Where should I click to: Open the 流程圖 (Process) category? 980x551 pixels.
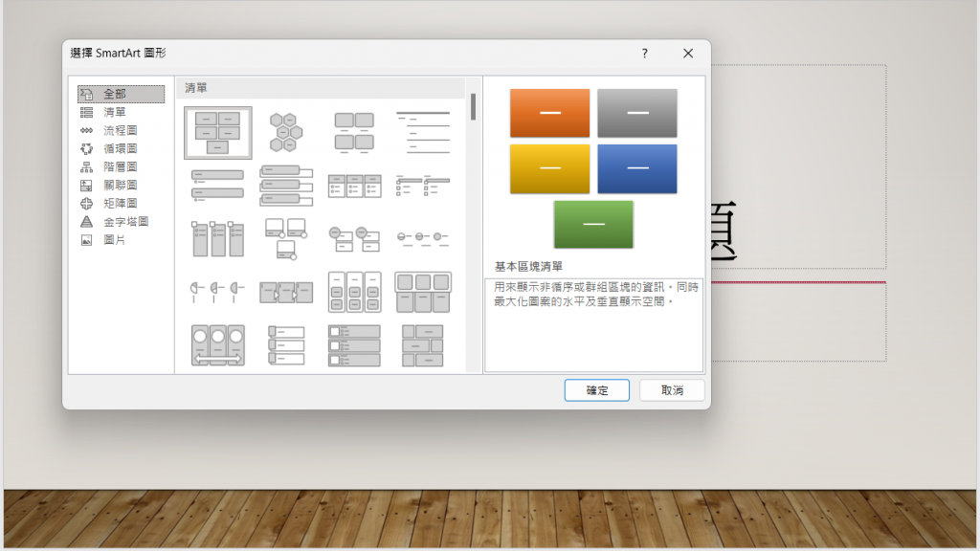[x=121, y=130]
